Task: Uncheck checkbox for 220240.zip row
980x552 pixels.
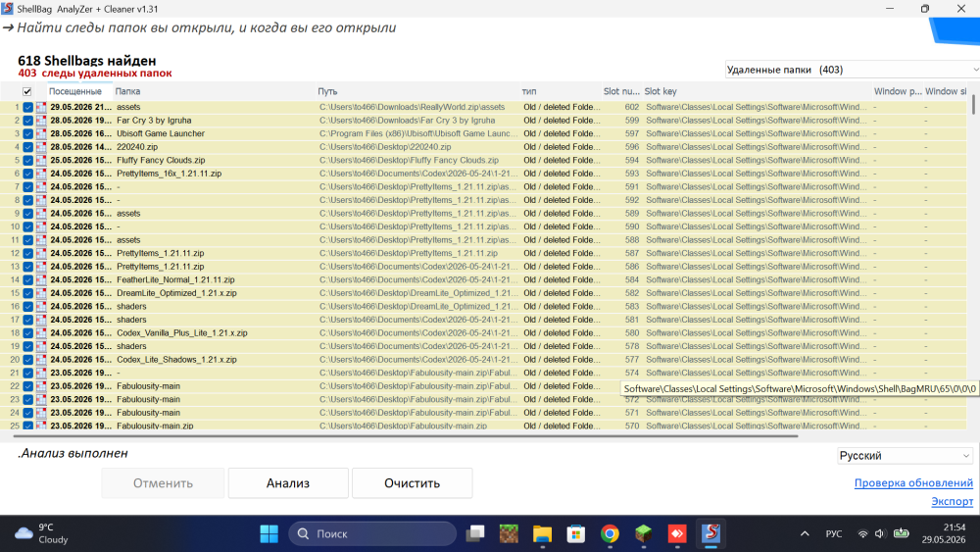Action: [x=28, y=147]
